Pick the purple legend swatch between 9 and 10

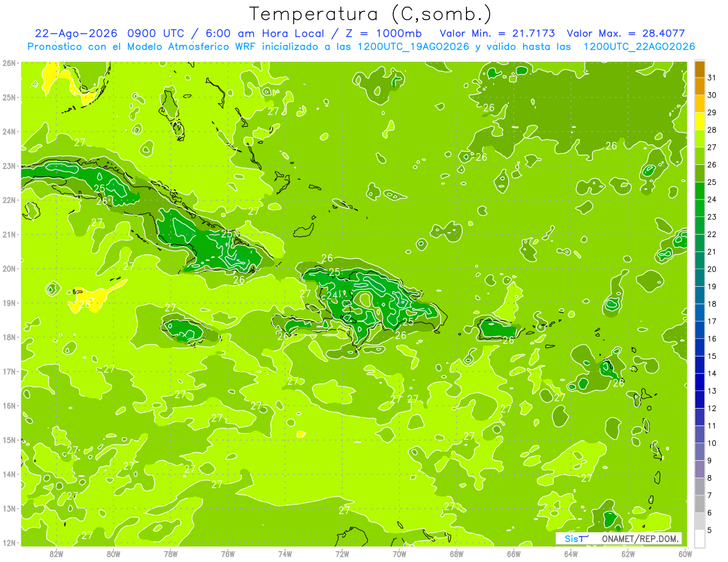(x=699, y=452)
